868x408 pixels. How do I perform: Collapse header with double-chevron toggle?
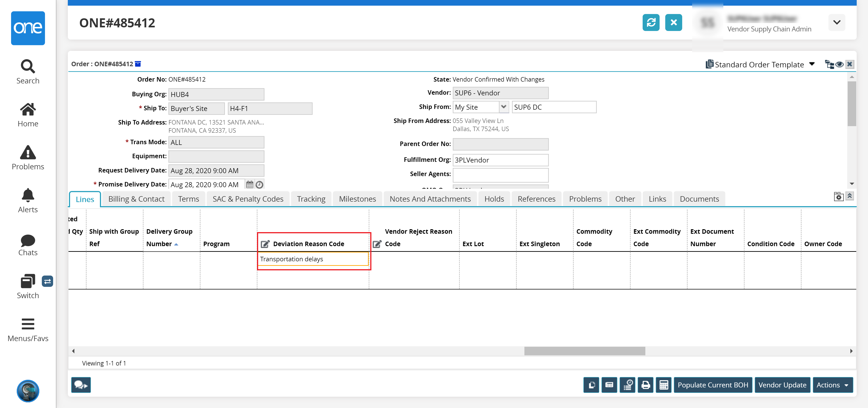[849, 196]
